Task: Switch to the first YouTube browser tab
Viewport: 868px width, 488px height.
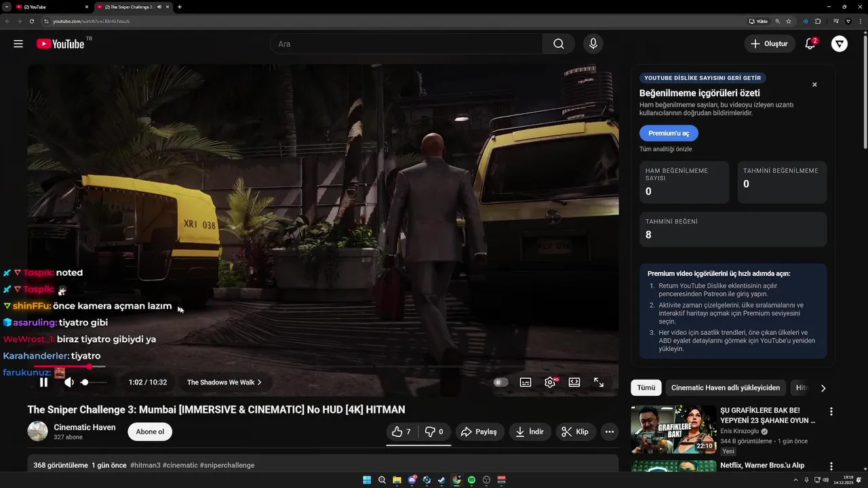Action: click(53, 7)
